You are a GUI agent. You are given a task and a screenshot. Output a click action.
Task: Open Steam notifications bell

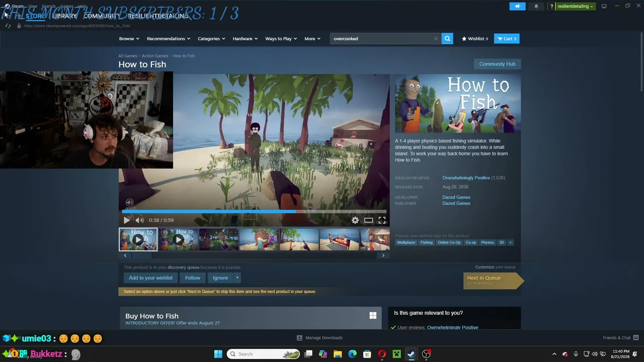(x=536, y=7)
